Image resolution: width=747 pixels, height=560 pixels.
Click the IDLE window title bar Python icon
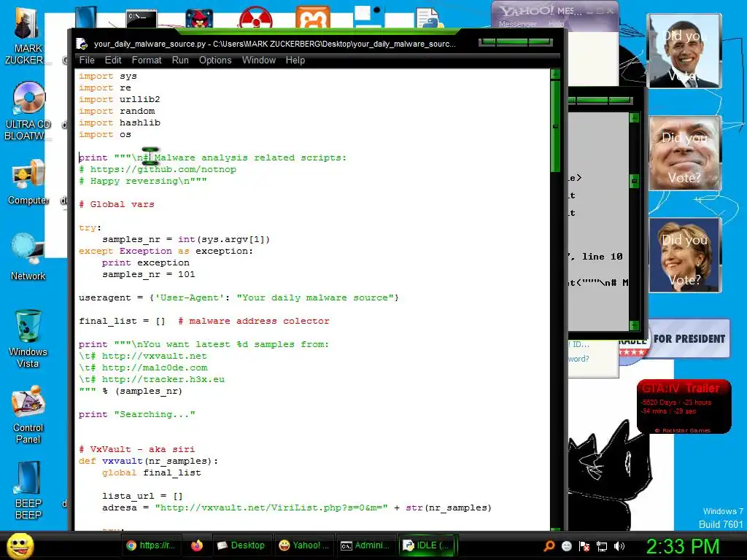coord(82,44)
